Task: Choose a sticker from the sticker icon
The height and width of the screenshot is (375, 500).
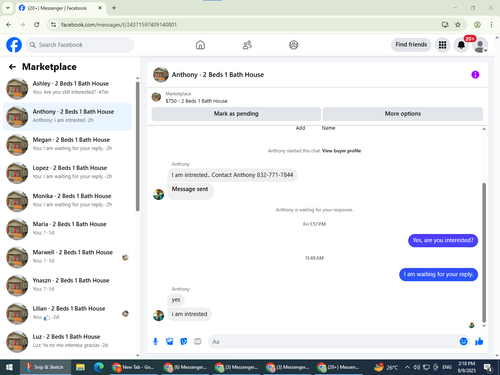Action: [184, 341]
